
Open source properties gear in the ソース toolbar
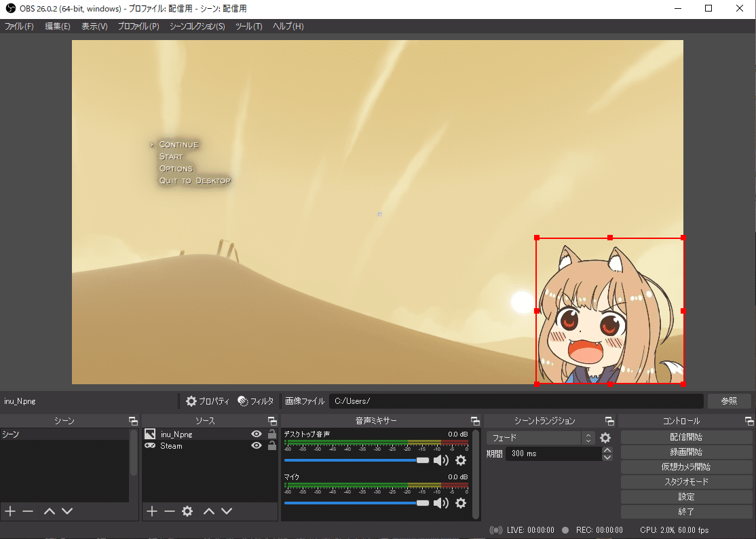click(x=187, y=511)
